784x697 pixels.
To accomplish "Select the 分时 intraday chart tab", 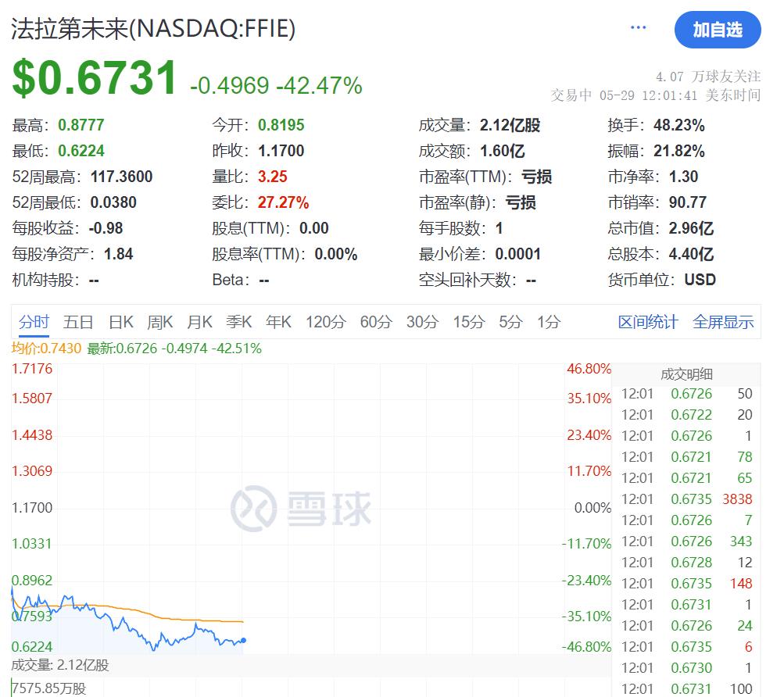I will pyautogui.click(x=34, y=322).
